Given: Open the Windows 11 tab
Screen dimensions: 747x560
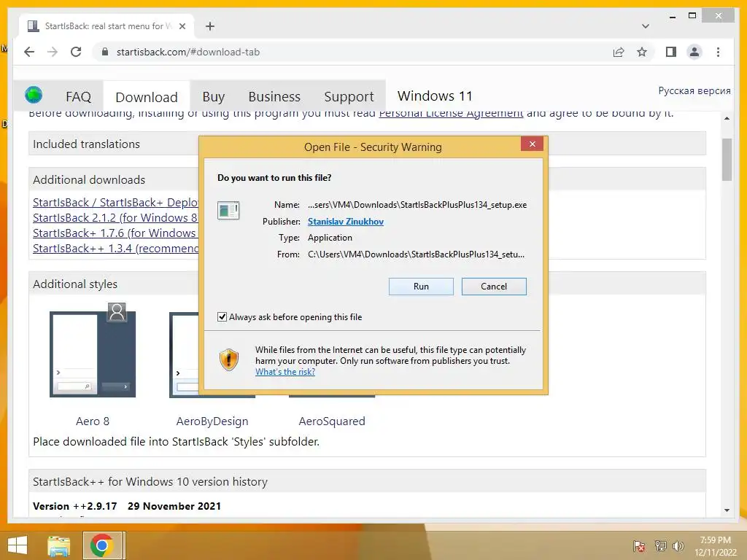Looking at the screenshot, I should (x=435, y=96).
